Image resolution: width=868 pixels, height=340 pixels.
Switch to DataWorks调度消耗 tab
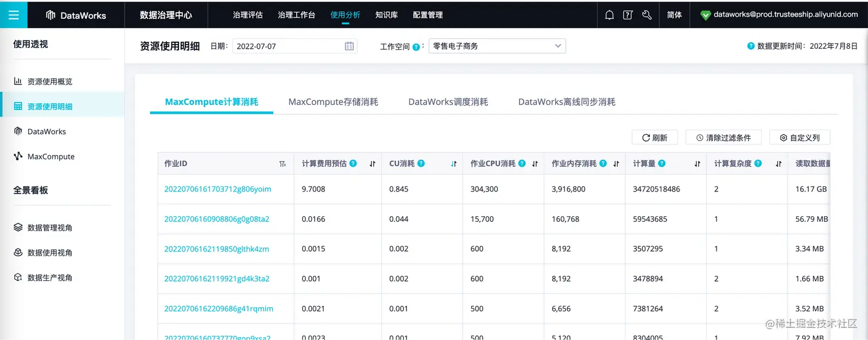click(448, 102)
